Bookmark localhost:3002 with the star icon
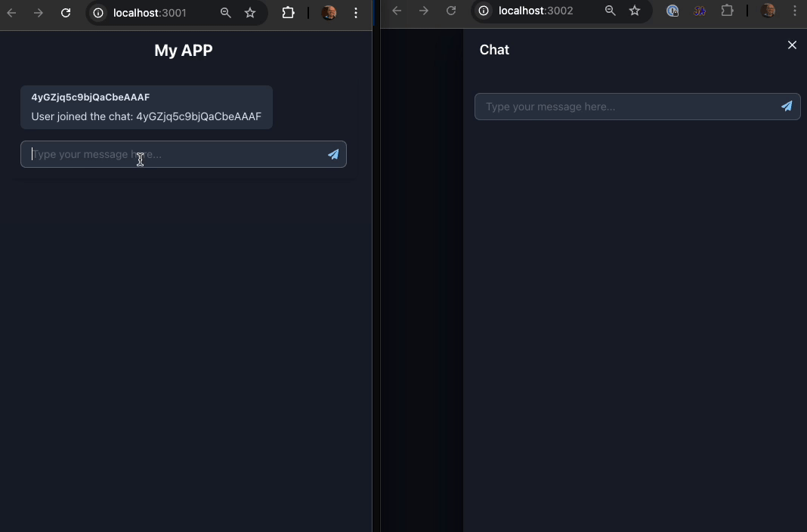 click(x=635, y=11)
